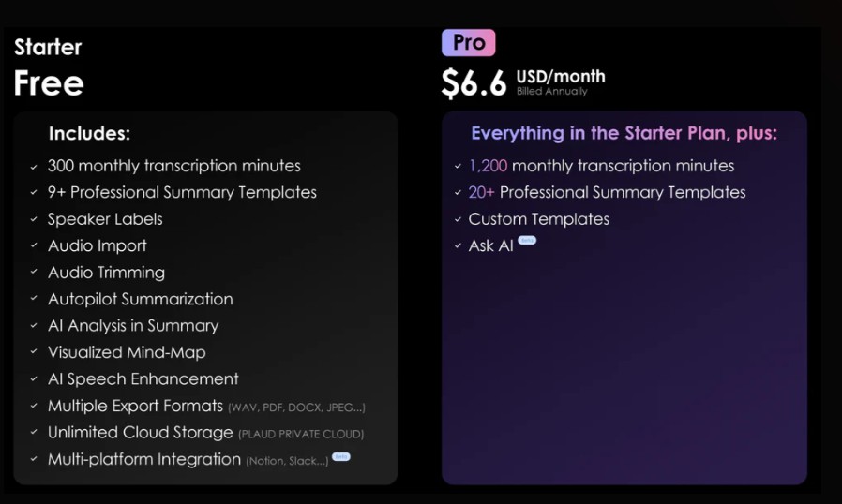Viewport: 842px width, 504px height.
Task: Click the Ask AI feature text
Action: point(490,245)
